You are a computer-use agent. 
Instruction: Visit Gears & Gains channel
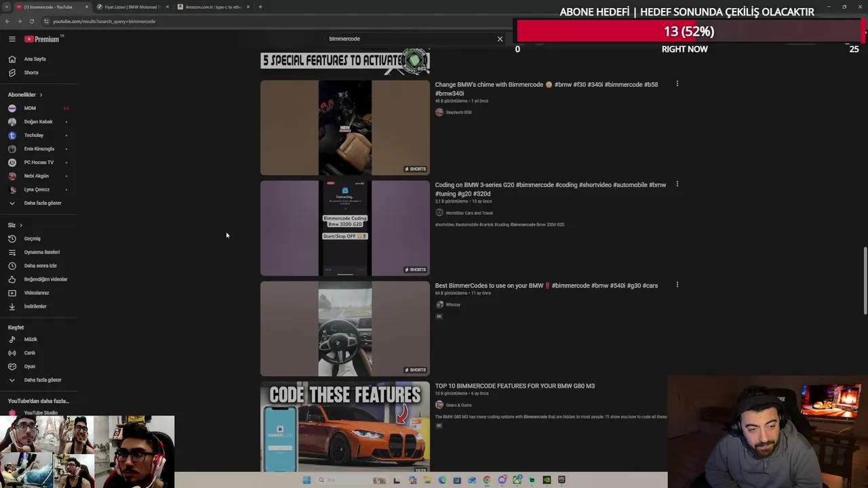[x=458, y=405]
